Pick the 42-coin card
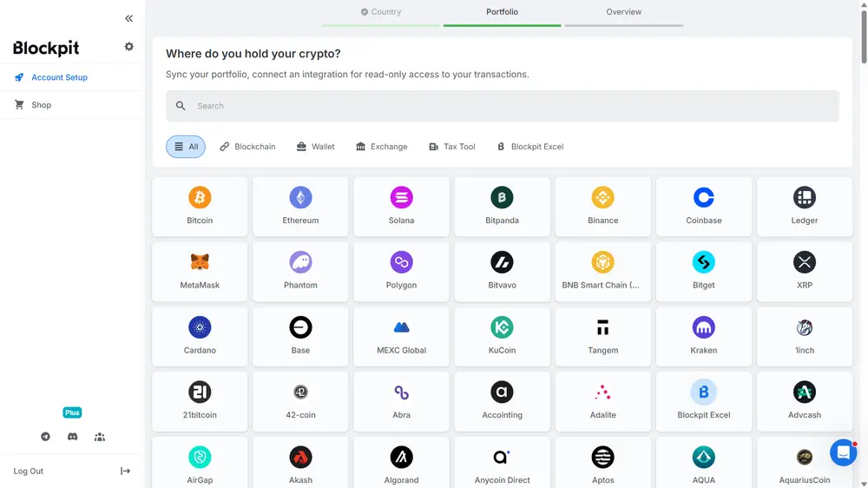The height and width of the screenshot is (488, 868). [x=300, y=401]
